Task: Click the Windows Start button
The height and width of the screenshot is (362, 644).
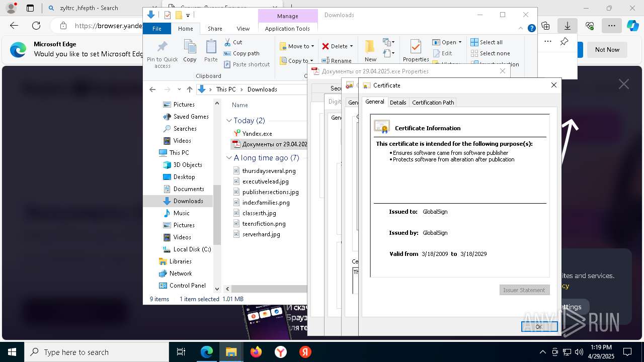Action: point(12,352)
